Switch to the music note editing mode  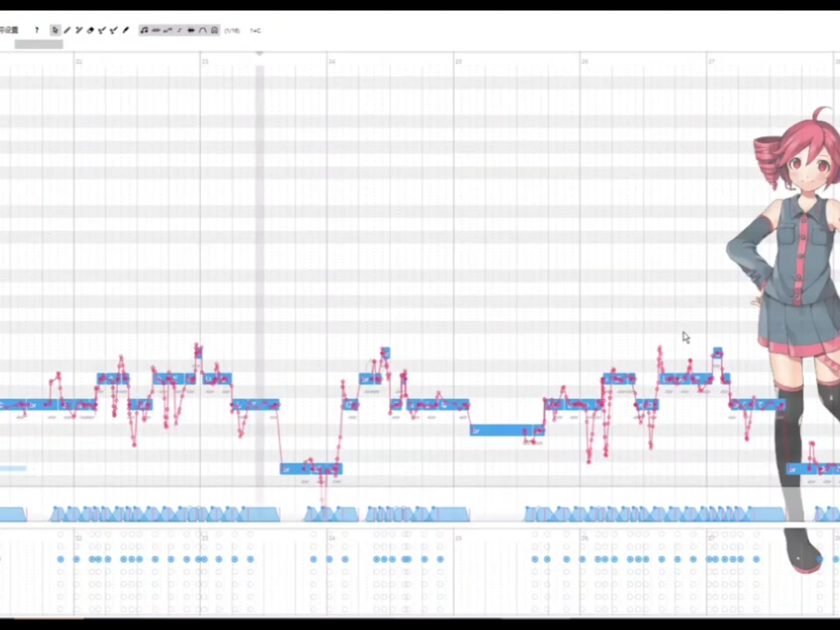pos(144,30)
